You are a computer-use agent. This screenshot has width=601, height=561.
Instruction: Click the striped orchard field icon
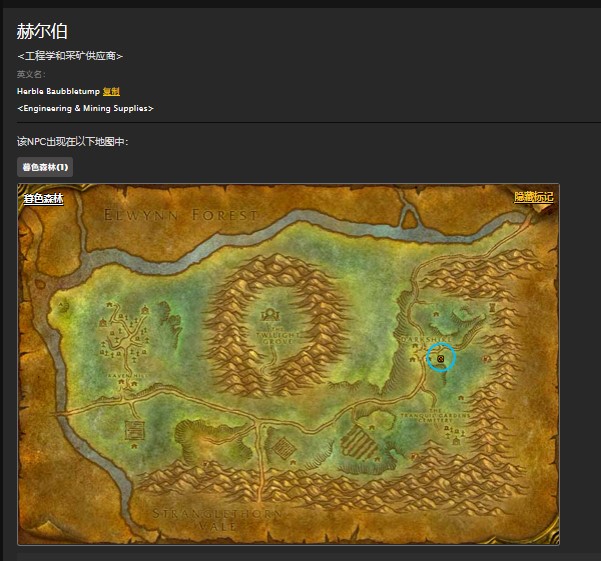pos(358,442)
